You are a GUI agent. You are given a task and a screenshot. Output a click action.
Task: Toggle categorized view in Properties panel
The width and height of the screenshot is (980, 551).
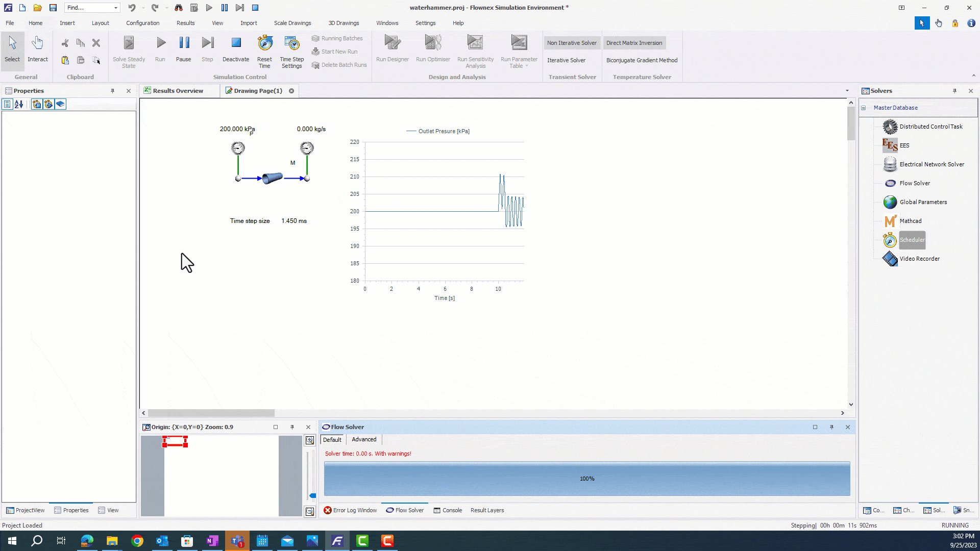click(7, 104)
